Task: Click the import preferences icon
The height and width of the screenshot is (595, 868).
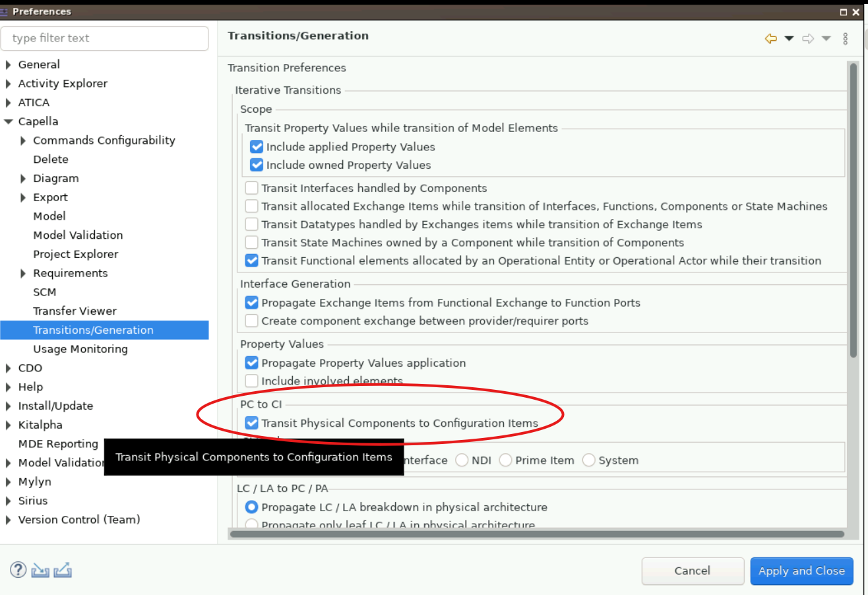Action: 40,570
